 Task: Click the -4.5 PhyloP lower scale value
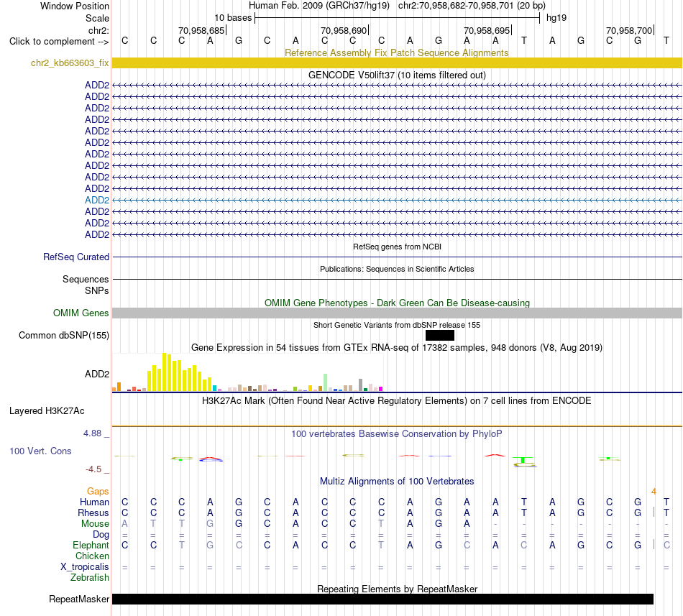tap(93, 469)
